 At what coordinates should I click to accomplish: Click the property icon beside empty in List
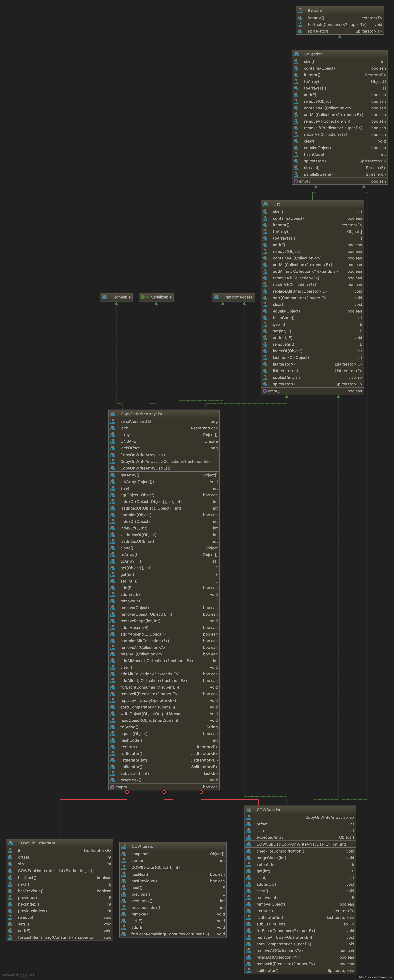coord(265,391)
